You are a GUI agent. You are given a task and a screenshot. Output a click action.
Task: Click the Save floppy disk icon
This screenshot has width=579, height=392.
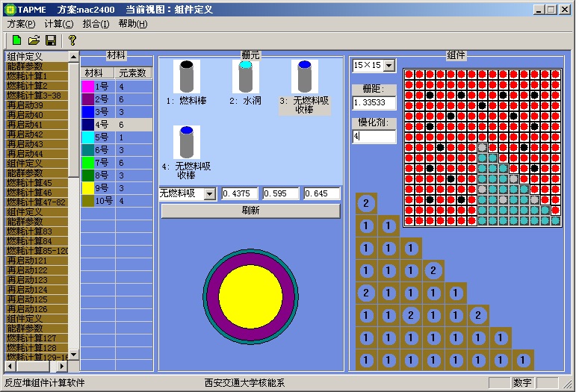point(51,40)
